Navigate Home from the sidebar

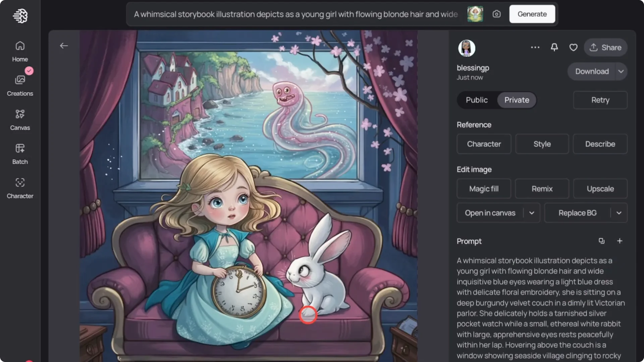(x=20, y=50)
